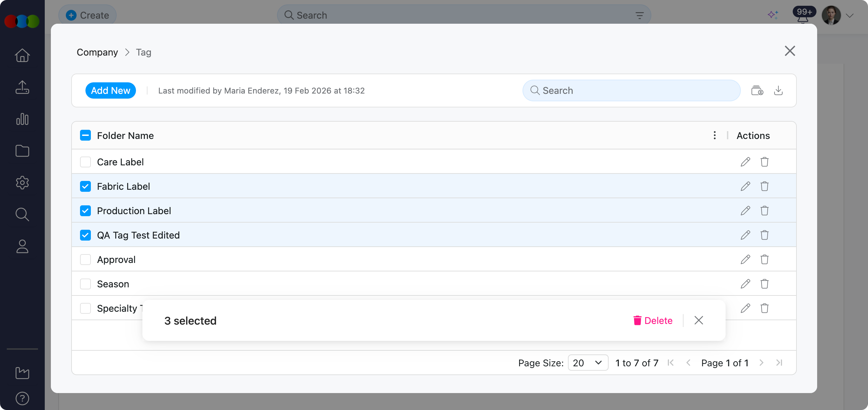Image resolution: width=868 pixels, height=410 pixels.
Task: Click the download icon in the toolbar
Action: [778, 90]
